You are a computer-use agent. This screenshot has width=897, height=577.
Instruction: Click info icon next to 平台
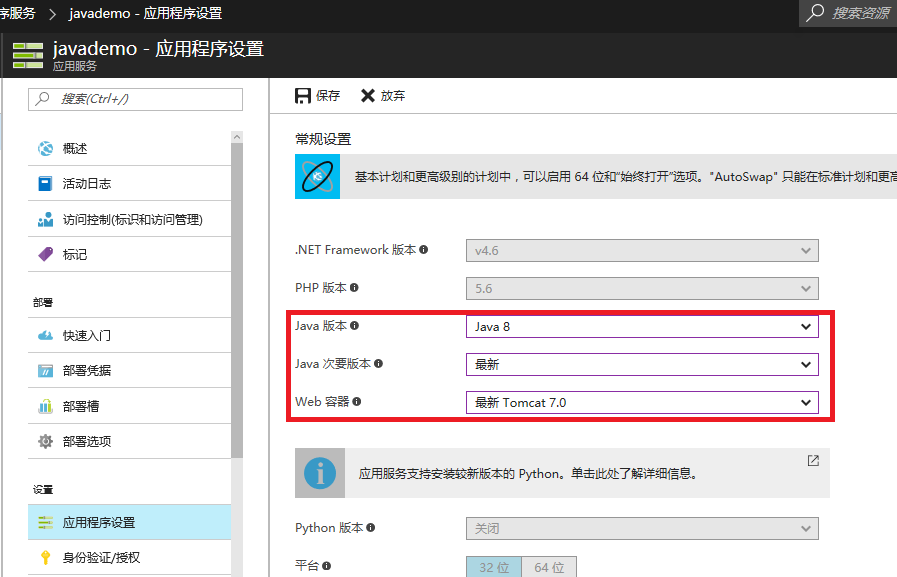pyautogui.click(x=326, y=566)
